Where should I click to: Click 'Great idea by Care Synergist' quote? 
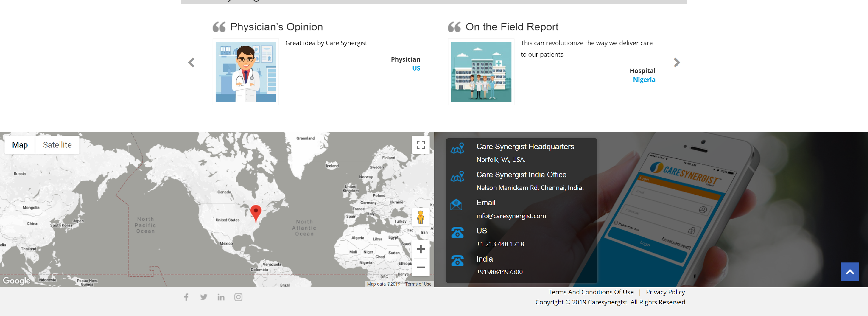326,43
